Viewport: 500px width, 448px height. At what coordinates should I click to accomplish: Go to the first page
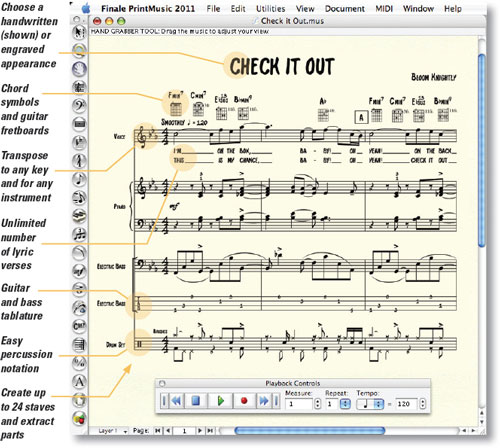click(x=157, y=431)
